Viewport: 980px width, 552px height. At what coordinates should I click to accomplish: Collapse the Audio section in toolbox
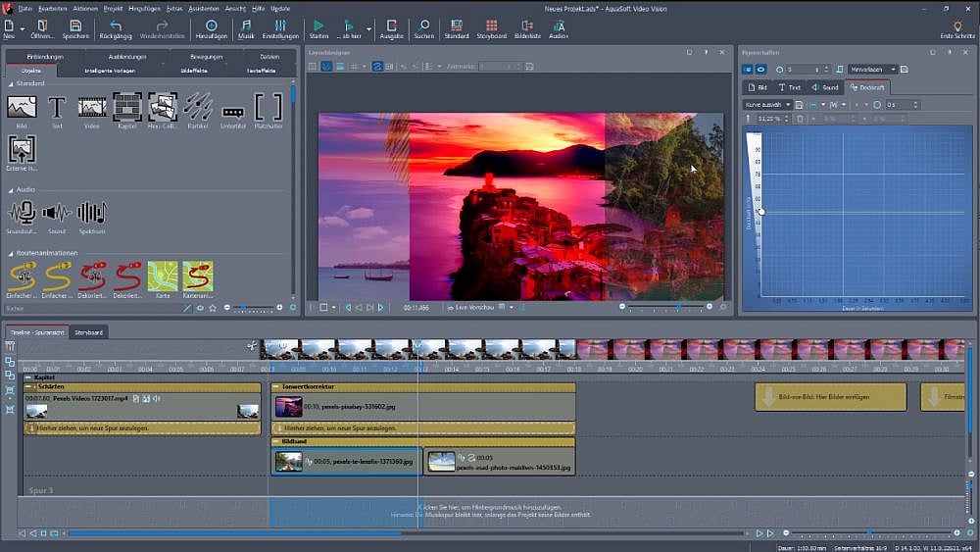[x=11, y=189]
